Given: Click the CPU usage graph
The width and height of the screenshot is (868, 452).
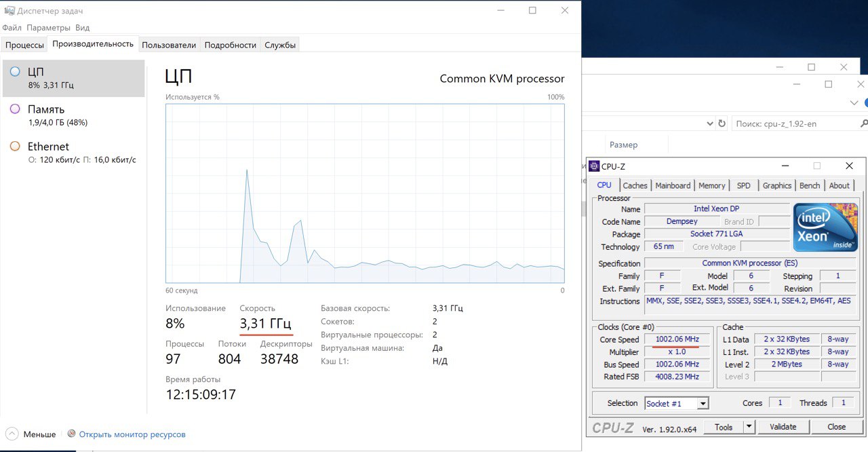Looking at the screenshot, I should 365,193.
